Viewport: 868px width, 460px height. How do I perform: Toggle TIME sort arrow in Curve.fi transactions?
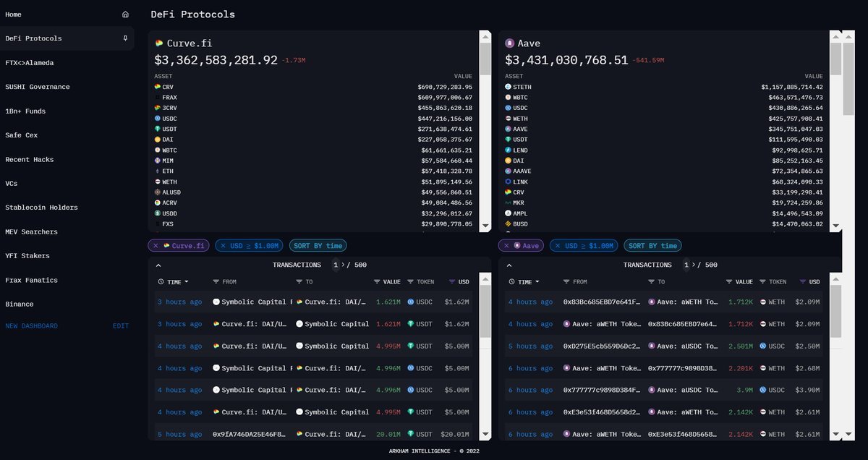click(187, 281)
